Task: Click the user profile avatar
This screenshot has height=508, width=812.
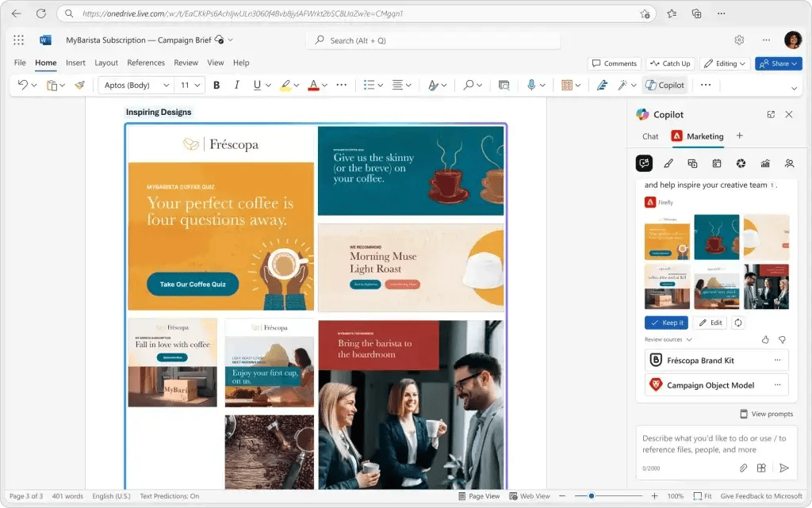Action: (x=793, y=40)
